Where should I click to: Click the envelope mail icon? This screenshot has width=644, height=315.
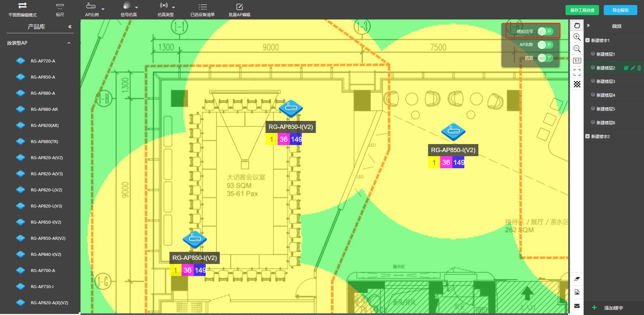[577, 306]
